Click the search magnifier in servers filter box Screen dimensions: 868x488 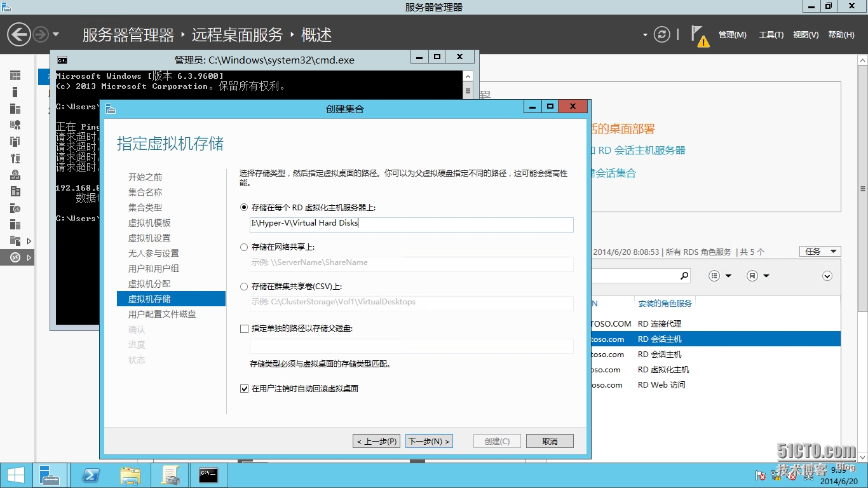point(684,276)
